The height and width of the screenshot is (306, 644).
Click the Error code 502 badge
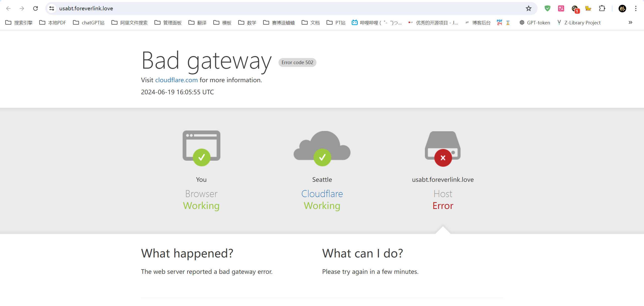pyautogui.click(x=297, y=62)
